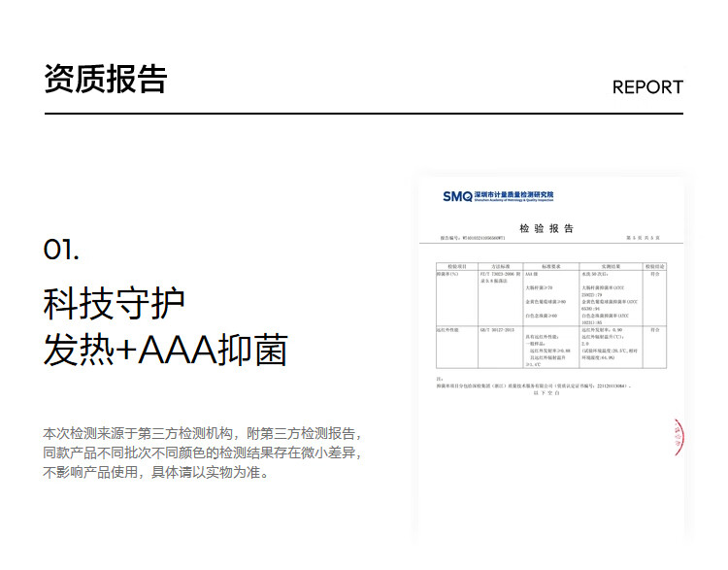The image size is (728, 570).
Task: Click the SMQ logo on the report
Action: click(457, 196)
